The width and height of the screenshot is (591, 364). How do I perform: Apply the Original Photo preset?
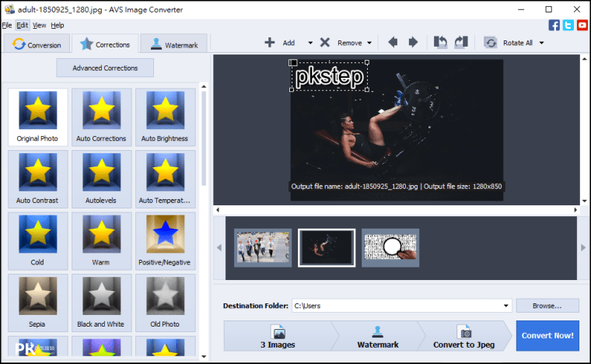tap(37, 117)
